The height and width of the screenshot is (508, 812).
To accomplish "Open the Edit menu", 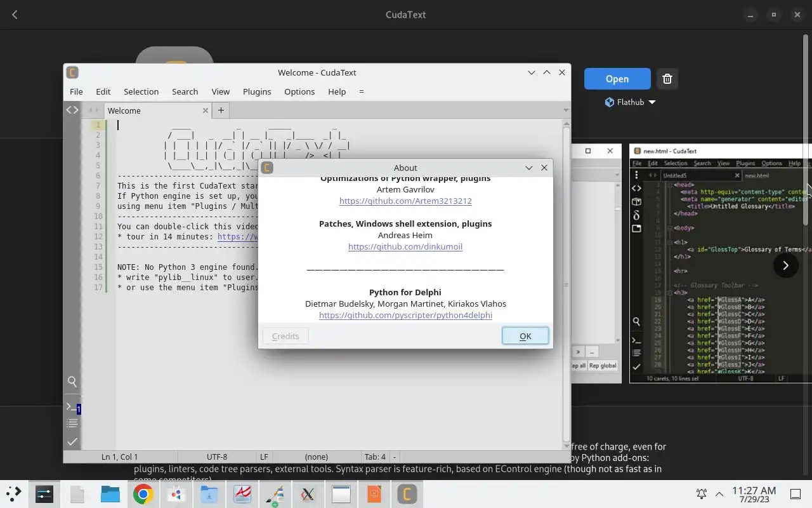I will click(103, 91).
